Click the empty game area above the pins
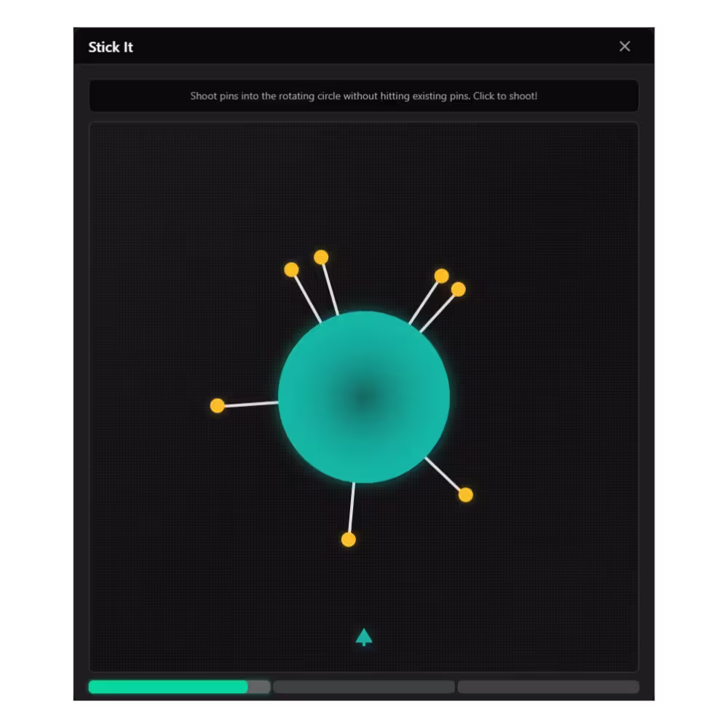 (x=364, y=182)
